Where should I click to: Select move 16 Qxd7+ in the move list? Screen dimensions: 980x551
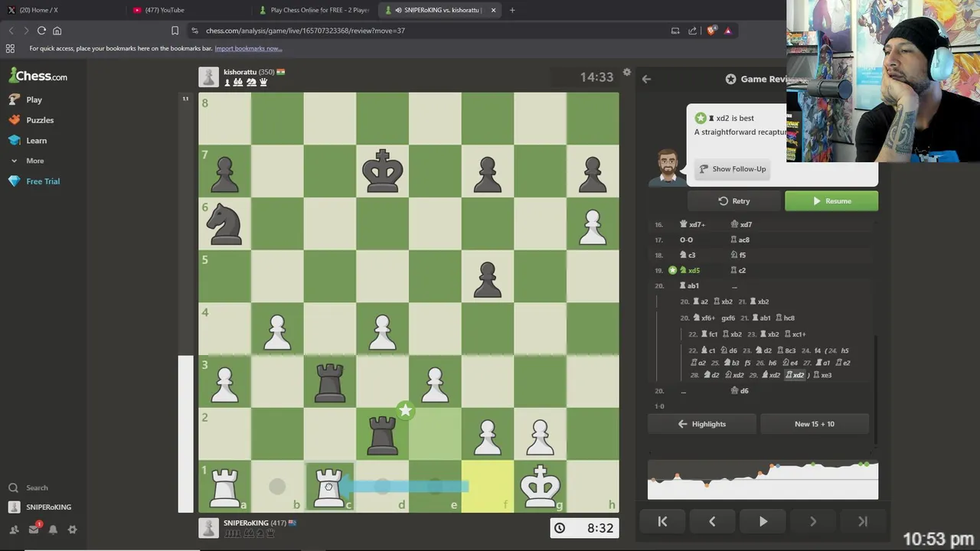tap(692, 224)
